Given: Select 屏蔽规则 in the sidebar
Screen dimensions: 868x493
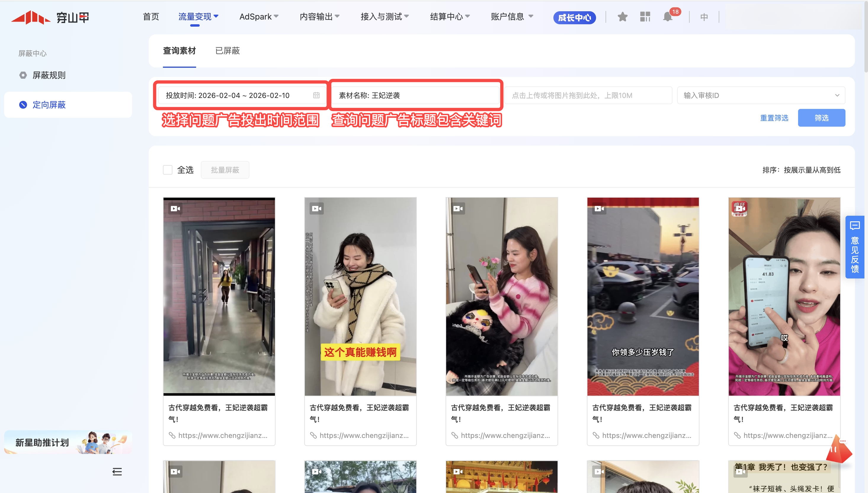Looking at the screenshot, I should coord(49,75).
